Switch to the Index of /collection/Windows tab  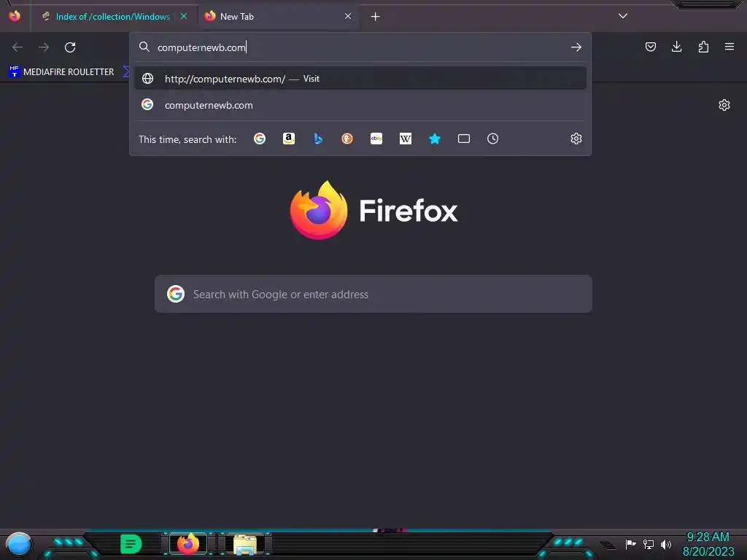tap(112, 17)
